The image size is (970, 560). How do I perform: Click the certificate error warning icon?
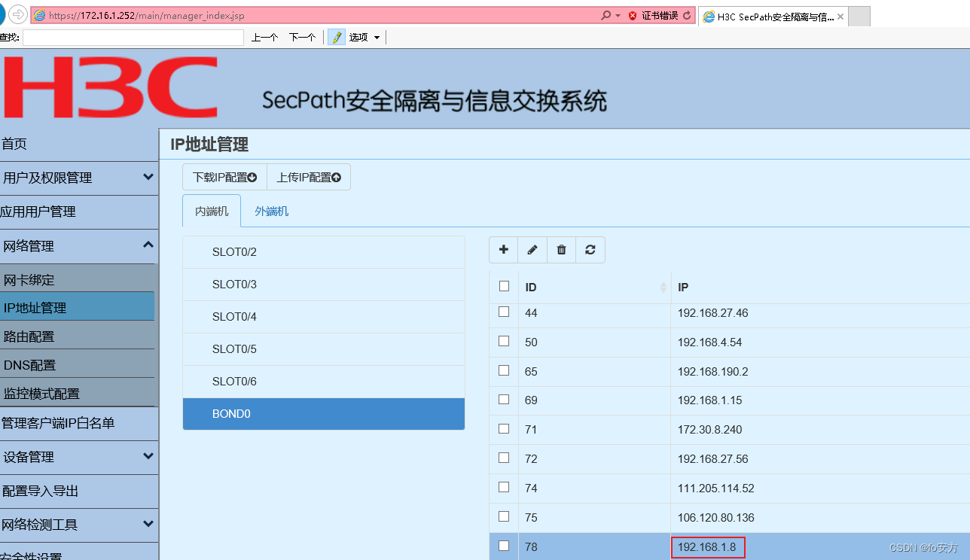click(x=633, y=15)
